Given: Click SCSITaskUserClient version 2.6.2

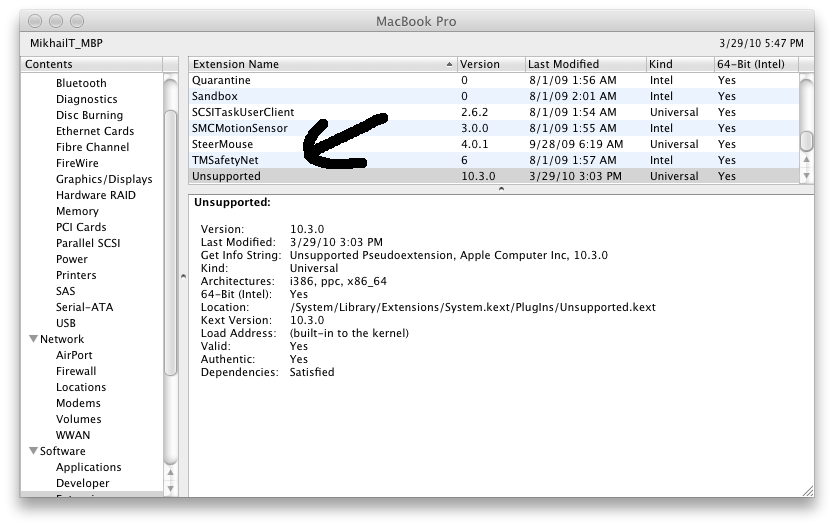Looking at the screenshot, I should [x=474, y=112].
